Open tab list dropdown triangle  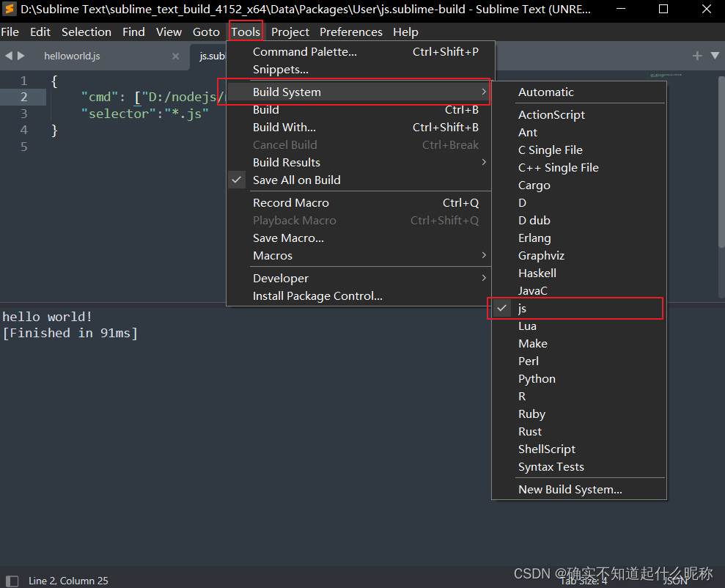point(715,56)
